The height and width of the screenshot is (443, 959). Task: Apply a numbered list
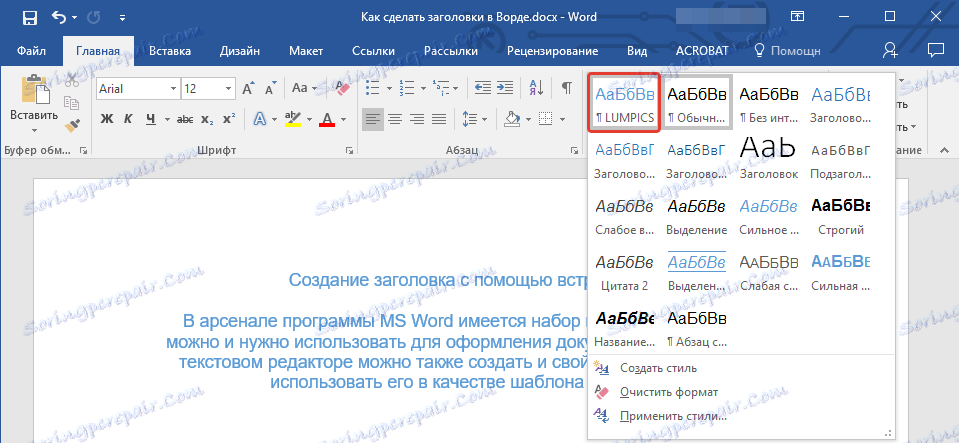coord(407,88)
